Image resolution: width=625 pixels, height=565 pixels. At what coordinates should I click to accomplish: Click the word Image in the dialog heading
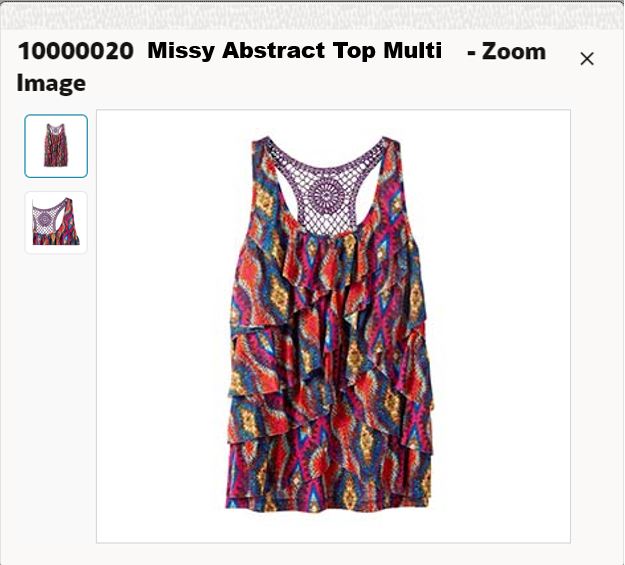[51, 84]
